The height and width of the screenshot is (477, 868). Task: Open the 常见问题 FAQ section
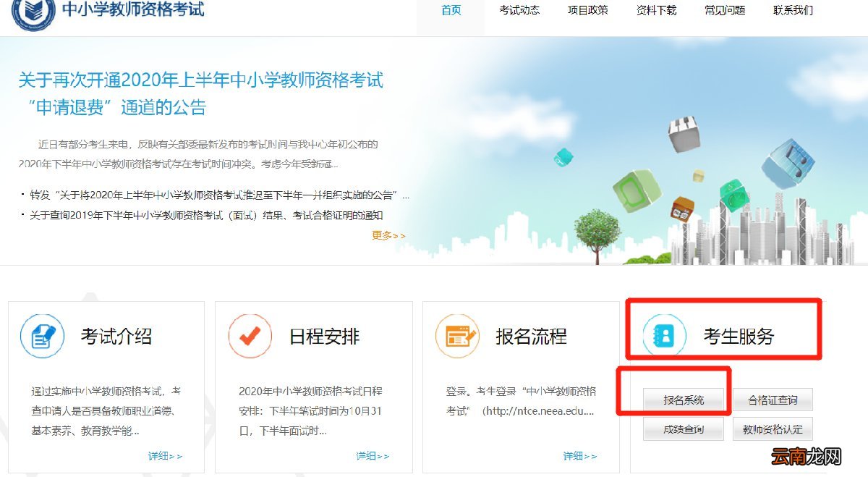[723, 11]
